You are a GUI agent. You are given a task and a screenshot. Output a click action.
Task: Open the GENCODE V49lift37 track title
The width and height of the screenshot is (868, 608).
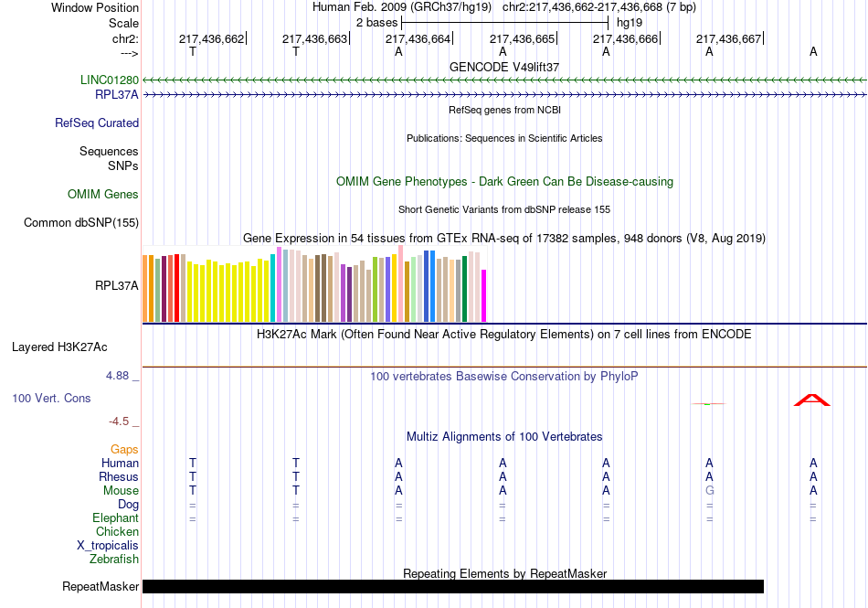[x=504, y=67]
